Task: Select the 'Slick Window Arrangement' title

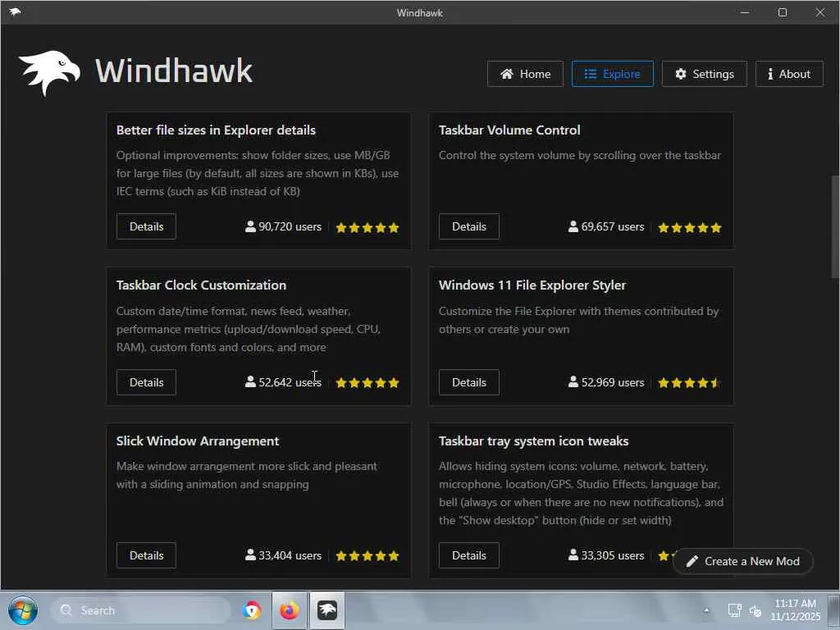Action: point(198,441)
